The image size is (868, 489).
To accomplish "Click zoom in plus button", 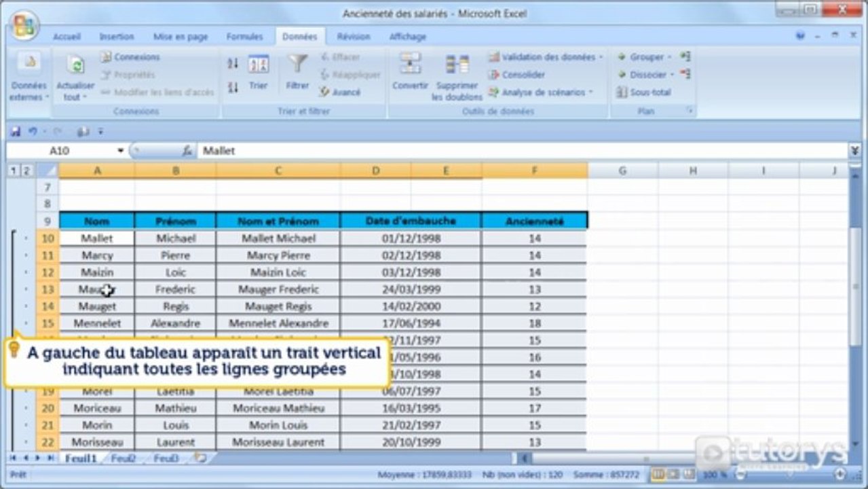I will point(840,474).
